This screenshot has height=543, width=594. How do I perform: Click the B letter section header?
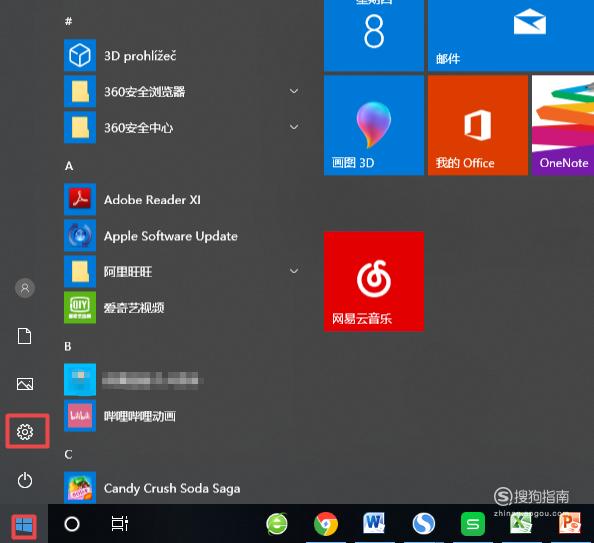click(x=68, y=346)
